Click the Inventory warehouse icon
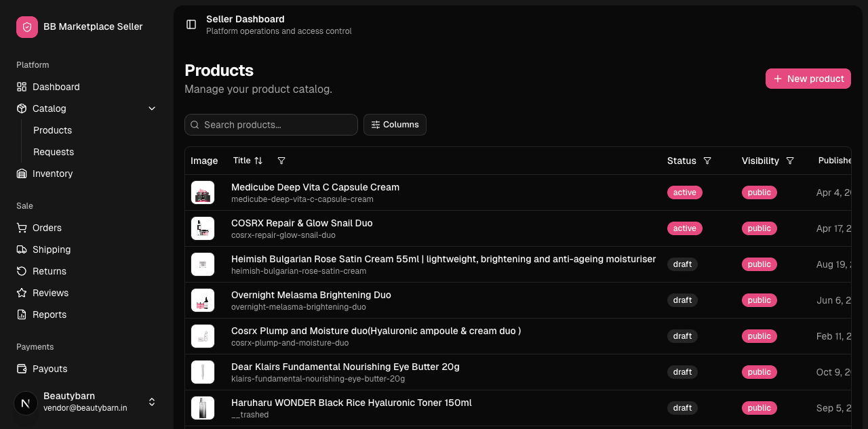 [x=22, y=173]
